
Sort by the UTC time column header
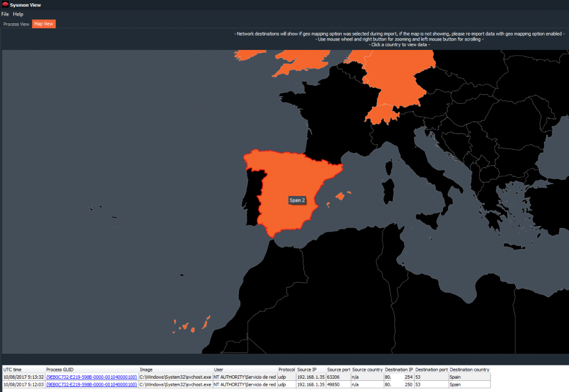click(x=13, y=370)
